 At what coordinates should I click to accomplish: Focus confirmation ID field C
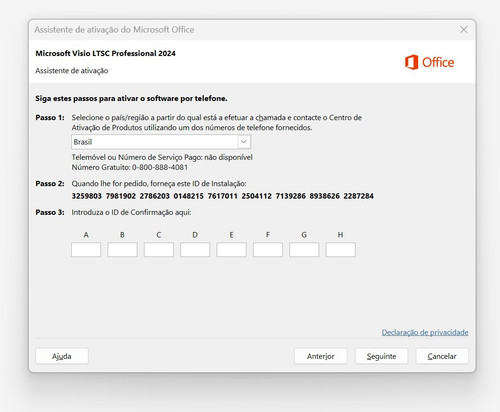pos(159,250)
